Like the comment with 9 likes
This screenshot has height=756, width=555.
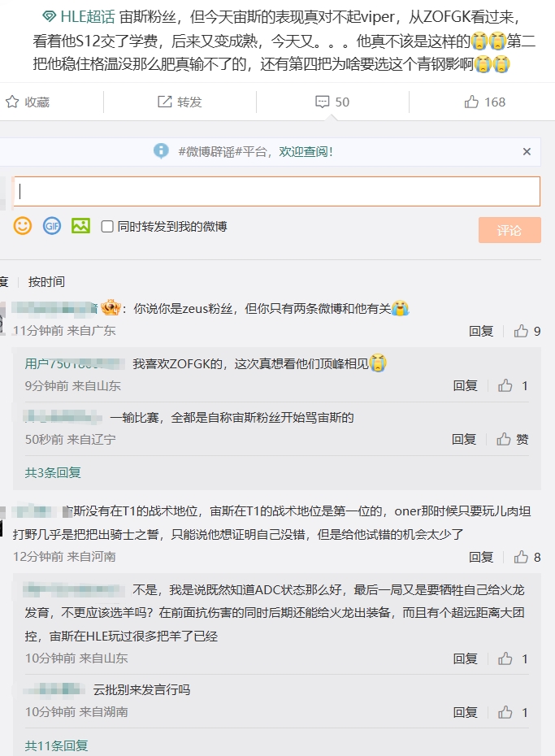click(x=527, y=331)
